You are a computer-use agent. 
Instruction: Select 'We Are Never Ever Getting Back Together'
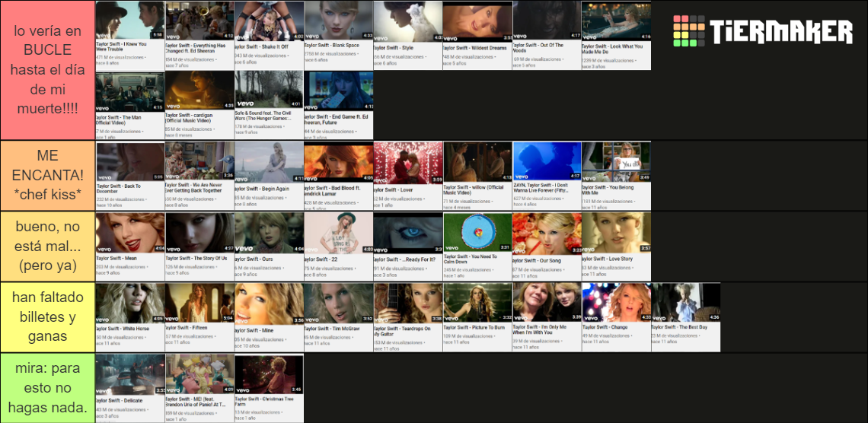pyautogui.click(x=199, y=176)
